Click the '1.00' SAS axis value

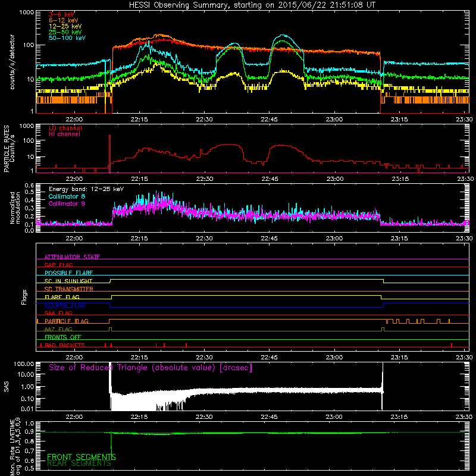[x=27, y=386]
